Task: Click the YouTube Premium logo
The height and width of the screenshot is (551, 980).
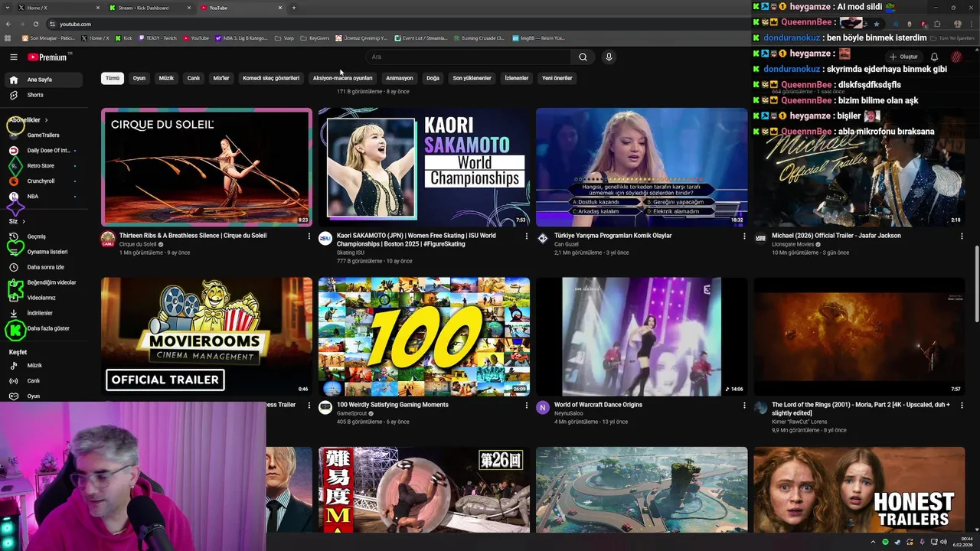Action: pyautogui.click(x=49, y=57)
